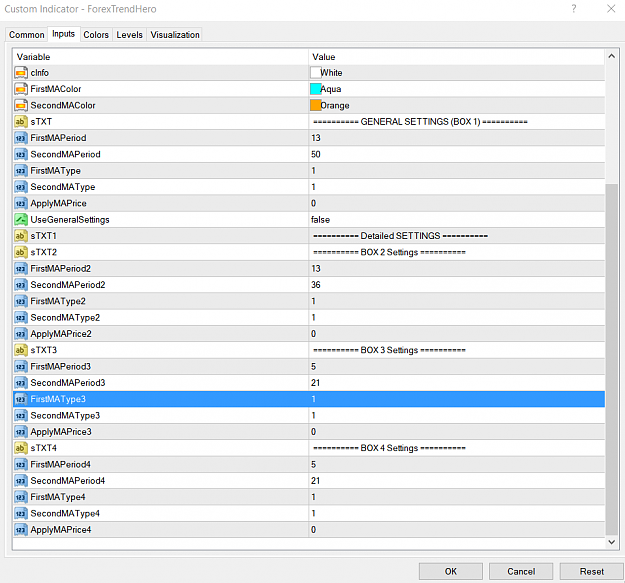Click the integer icon beside SecondMAPeriod

coord(21,154)
